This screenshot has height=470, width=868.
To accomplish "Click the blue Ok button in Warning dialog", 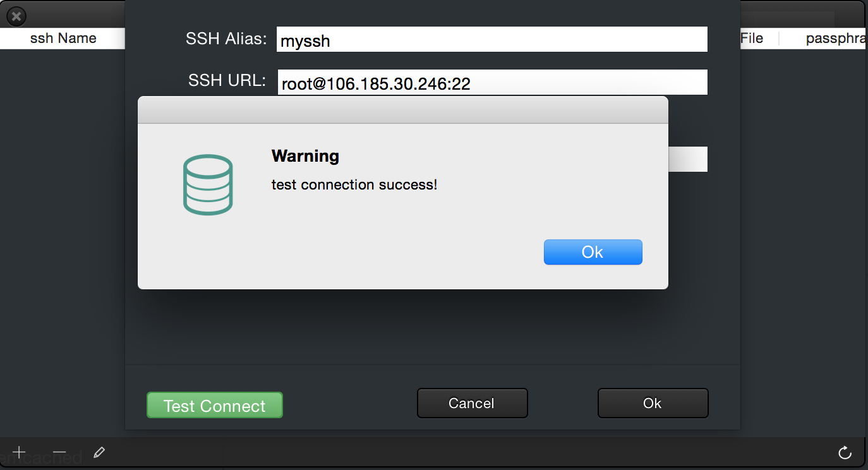I will point(593,252).
